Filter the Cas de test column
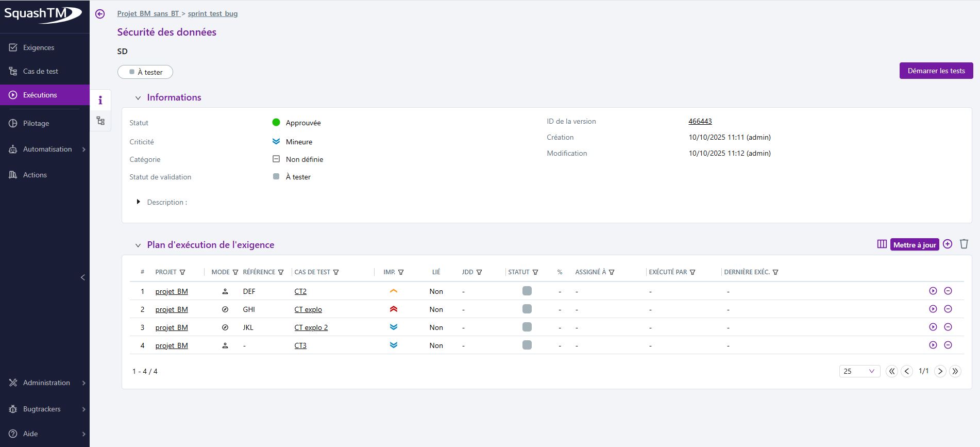This screenshot has height=447, width=980. (336, 272)
